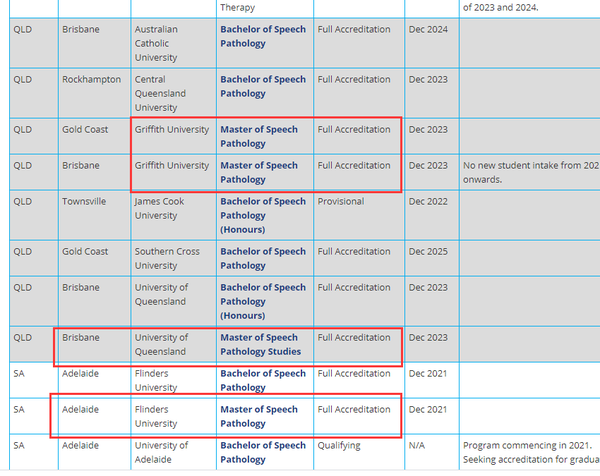Click the 'No new student intake' note
Image resolution: width=600 pixels, height=476 pixels.
point(531,173)
